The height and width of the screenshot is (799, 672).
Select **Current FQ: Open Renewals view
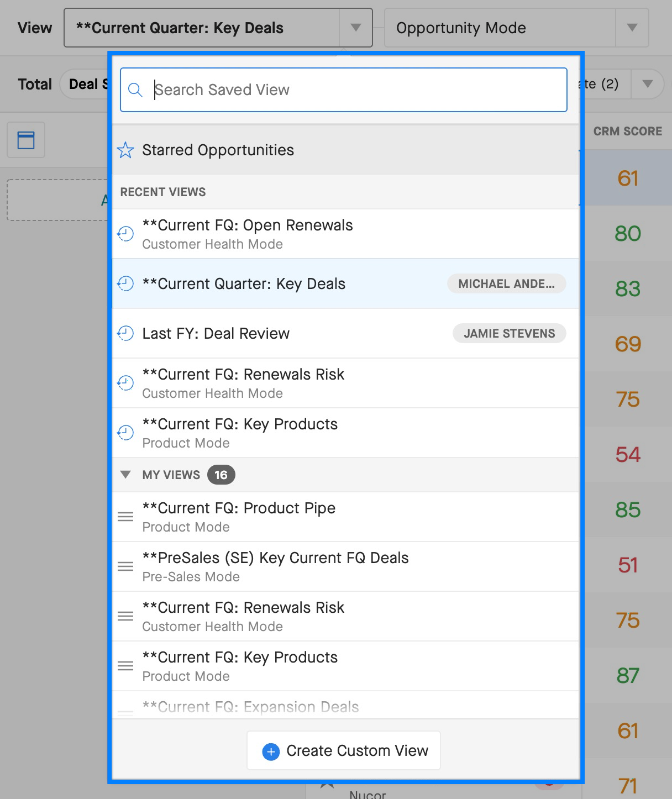[x=345, y=234]
